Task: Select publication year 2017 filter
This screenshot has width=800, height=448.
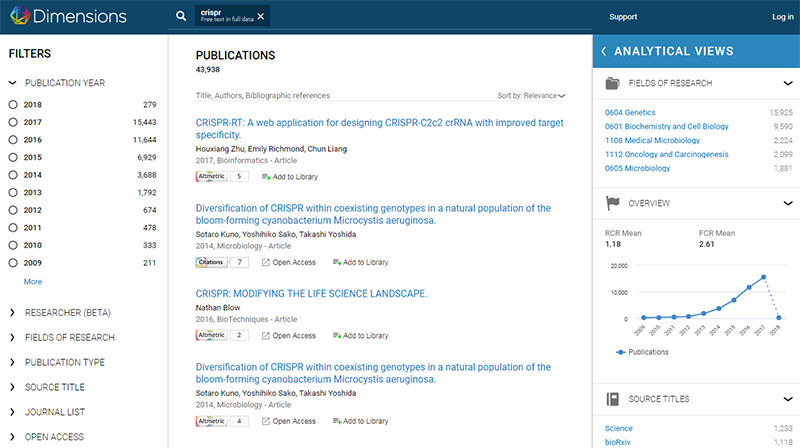Action: pos(13,122)
